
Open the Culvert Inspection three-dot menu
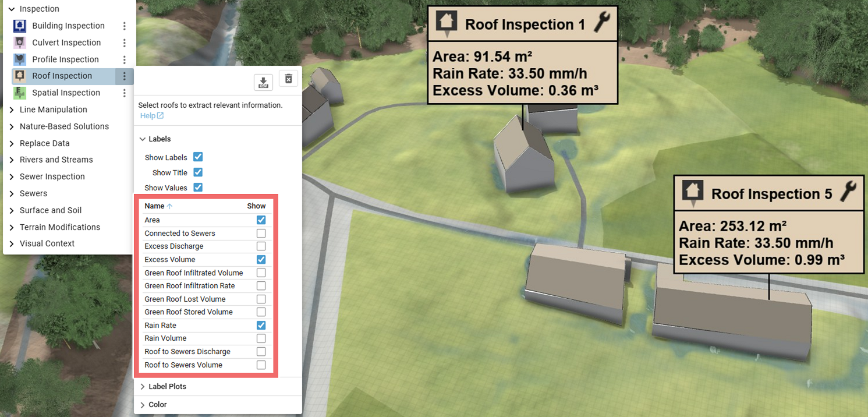click(124, 43)
